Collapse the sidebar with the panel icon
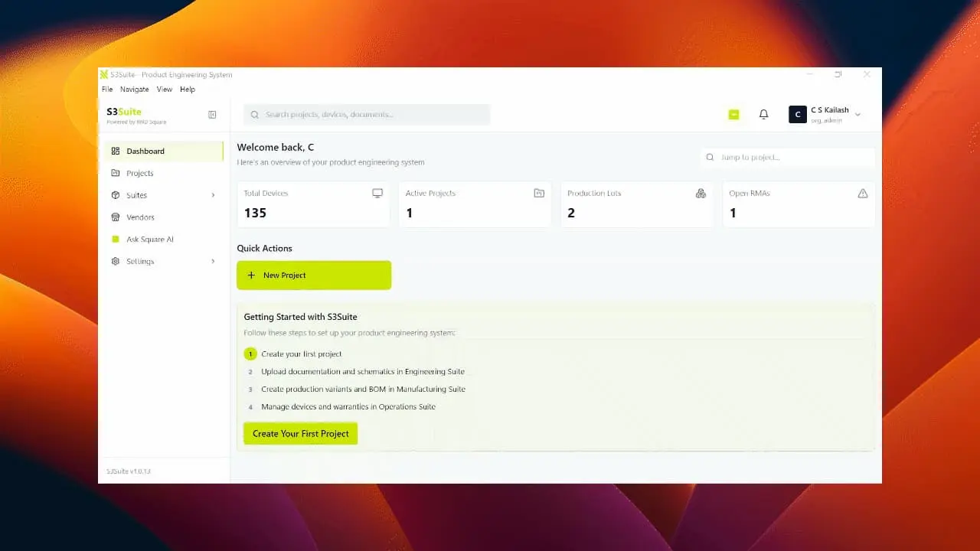The height and width of the screenshot is (551, 980). click(212, 115)
